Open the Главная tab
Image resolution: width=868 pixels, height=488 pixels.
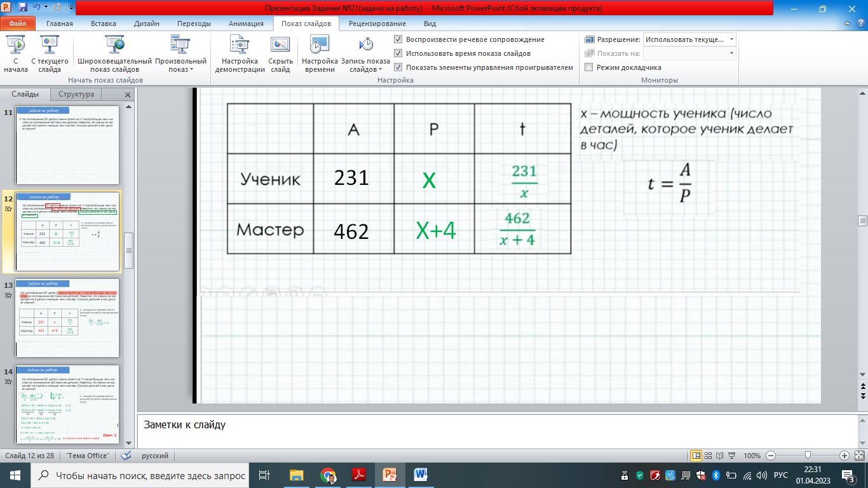tap(60, 24)
